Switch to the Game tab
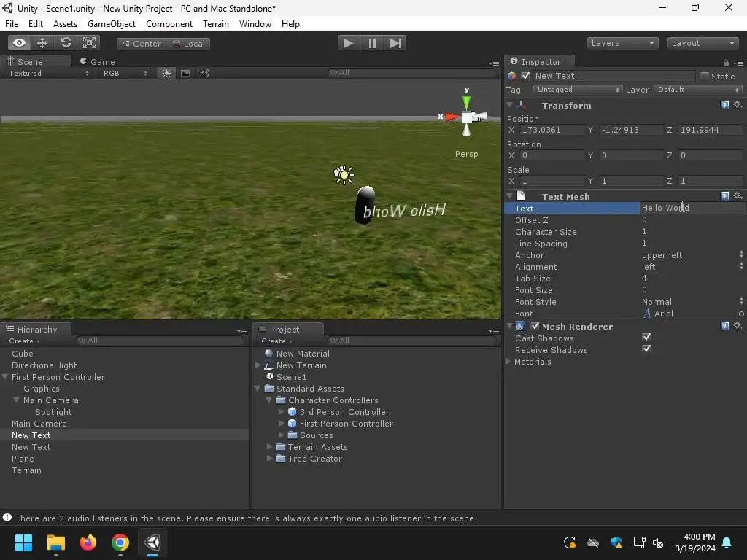 pos(98,62)
